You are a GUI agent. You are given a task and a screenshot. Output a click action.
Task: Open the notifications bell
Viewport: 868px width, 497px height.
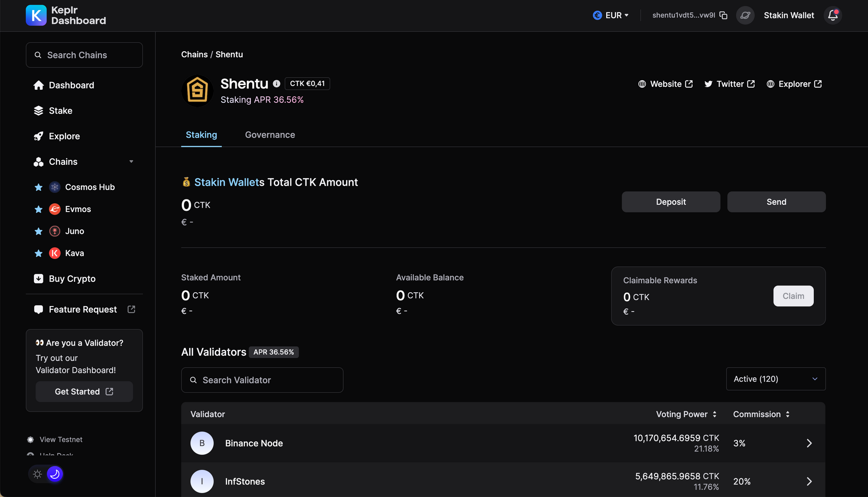[832, 15]
